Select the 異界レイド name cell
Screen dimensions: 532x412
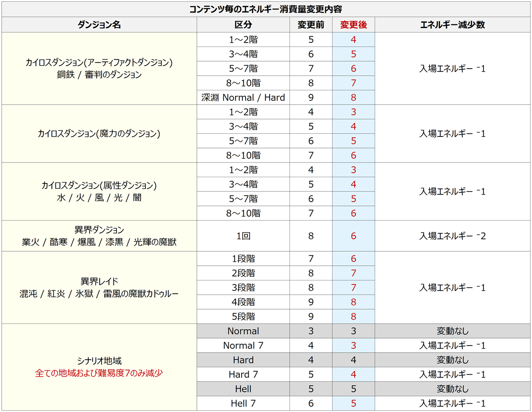coord(99,288)
